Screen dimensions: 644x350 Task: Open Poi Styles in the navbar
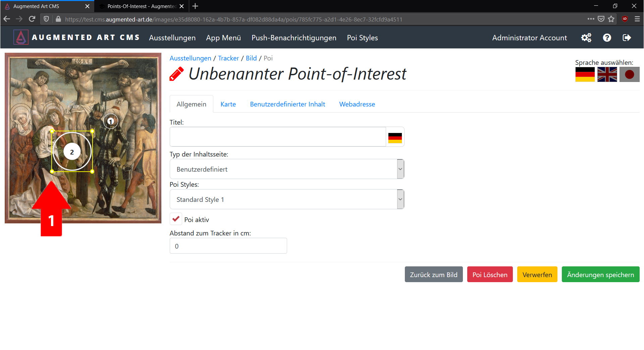pyautogui.click(x=362, y=38)
